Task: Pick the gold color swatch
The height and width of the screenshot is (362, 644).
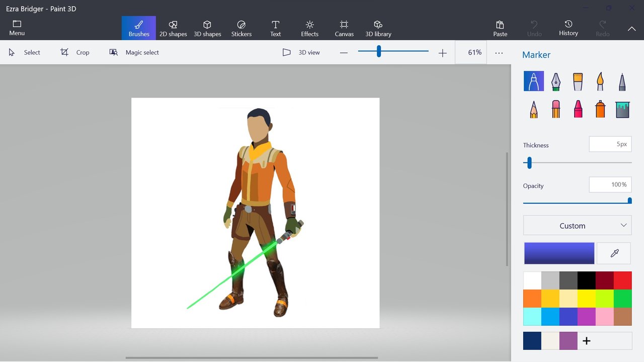Action: coord(550,299)
